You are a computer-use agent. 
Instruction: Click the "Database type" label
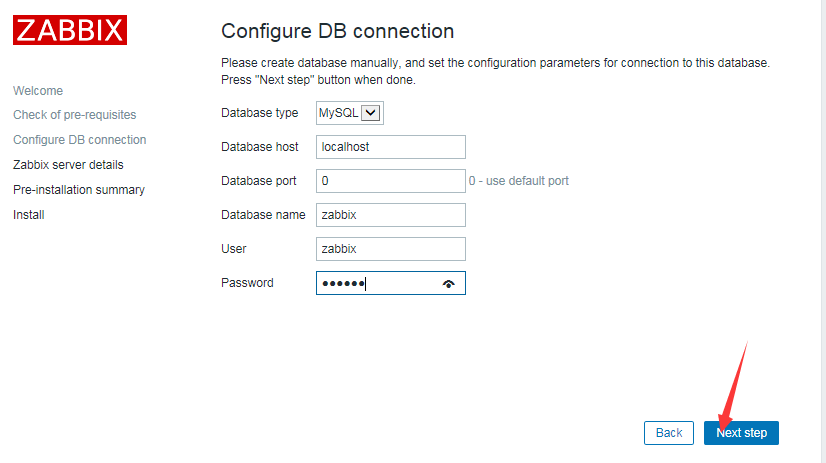pos(260,114)
